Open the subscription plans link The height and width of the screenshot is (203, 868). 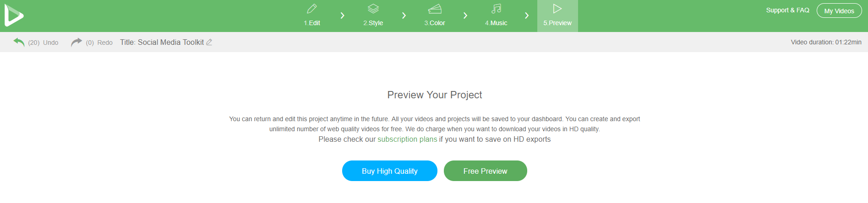[407, 139]
